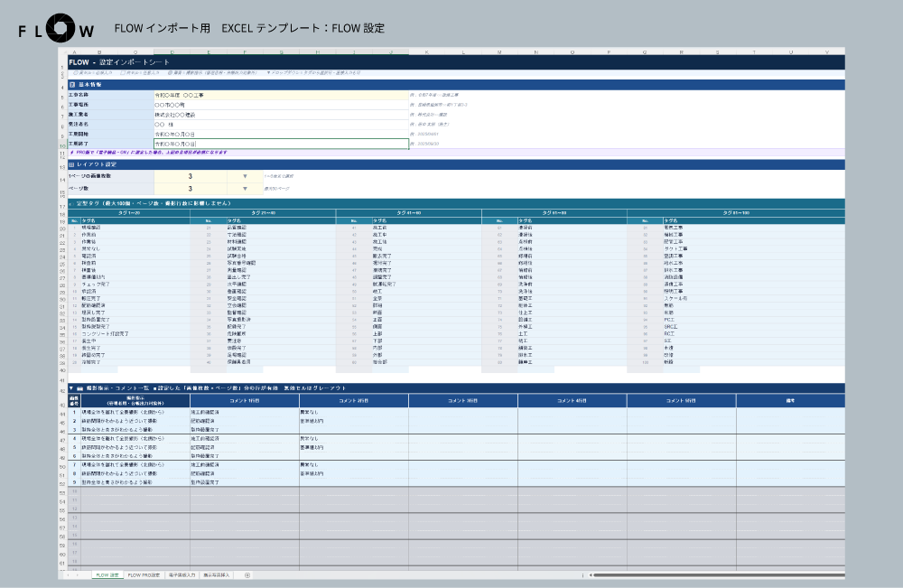Select comment line 1 cell for image 2

tap(245, 421)
